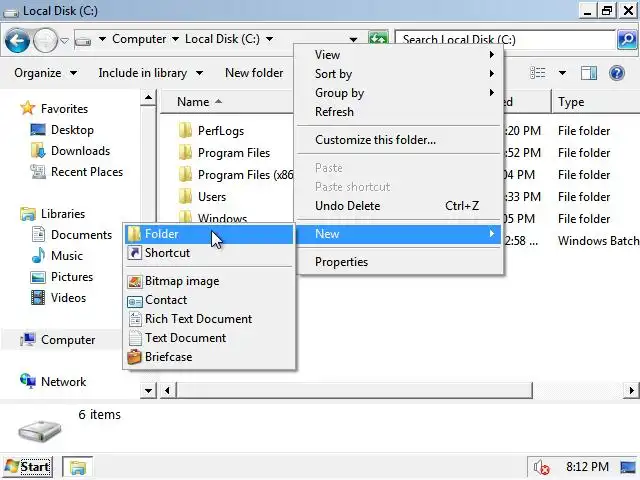Image resolution: width=640 pixels, height=480 pixels.
Task: Open the Help question mark icon
Action: pyautogui.click(x=617, y=73)
